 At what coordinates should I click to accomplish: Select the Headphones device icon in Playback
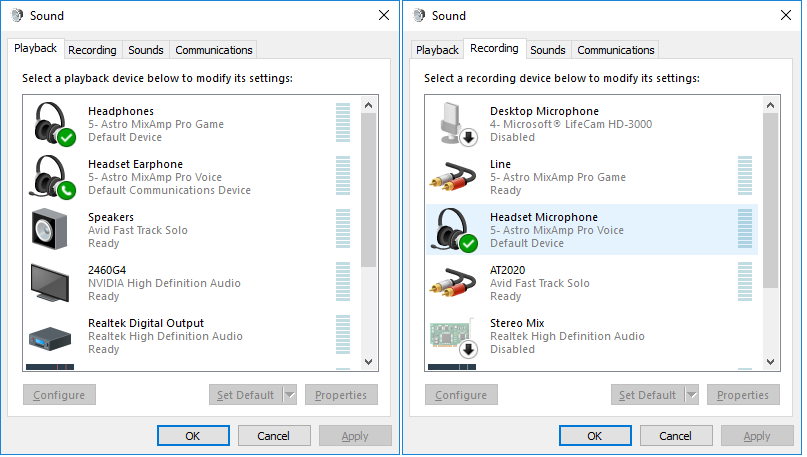[x=53, y=124]
